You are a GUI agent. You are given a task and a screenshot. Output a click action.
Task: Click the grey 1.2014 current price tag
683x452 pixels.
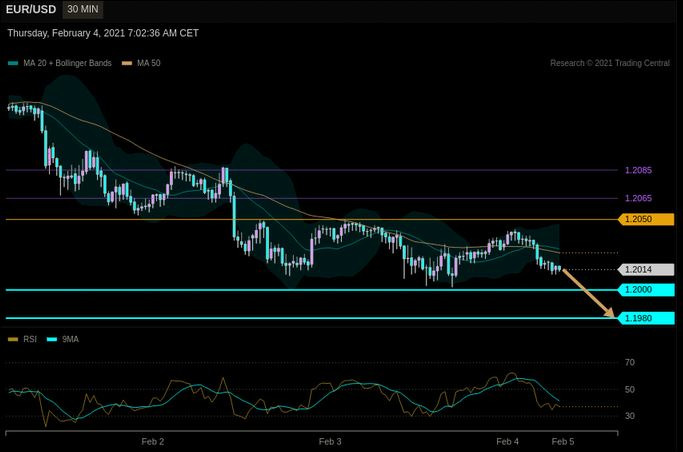pos(646,270)
